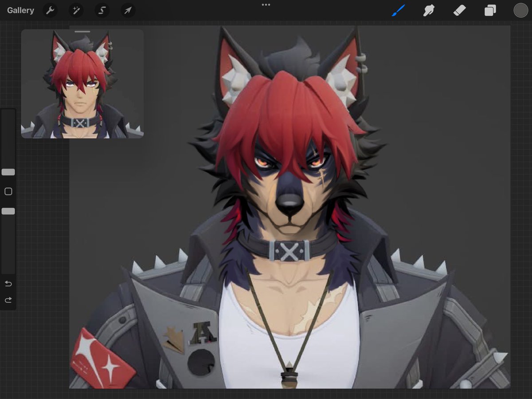Activate the Eraser tool
The width and height of the screenshot is (532, 399).
(459, 10)
